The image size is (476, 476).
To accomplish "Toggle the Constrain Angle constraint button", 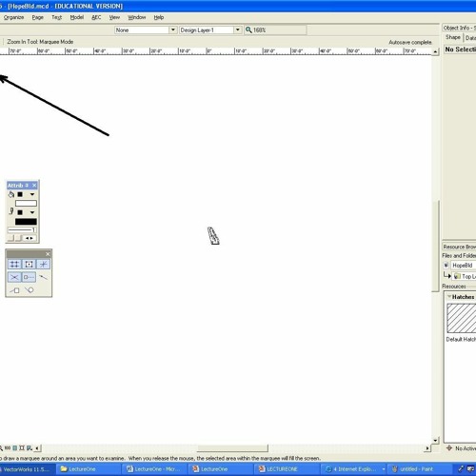I will (43, 264).
